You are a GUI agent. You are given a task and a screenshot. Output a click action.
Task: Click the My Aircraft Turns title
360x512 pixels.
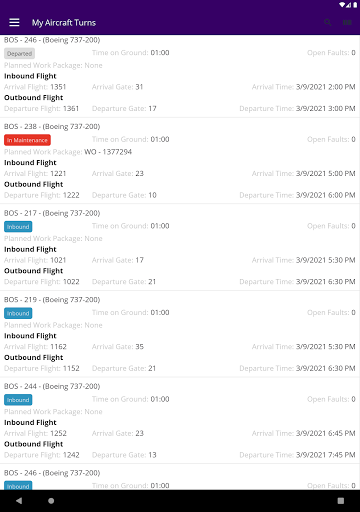coord(64,23)
